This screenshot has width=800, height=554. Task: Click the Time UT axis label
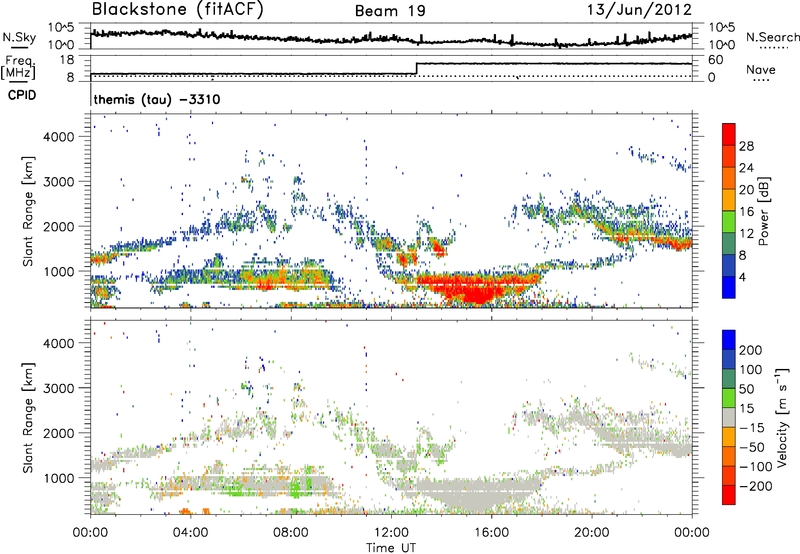(391, 547)
